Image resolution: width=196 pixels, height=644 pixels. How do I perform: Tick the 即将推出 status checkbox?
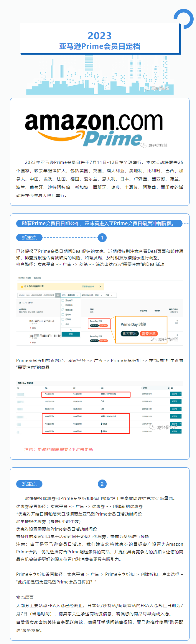tap(63, 305)
